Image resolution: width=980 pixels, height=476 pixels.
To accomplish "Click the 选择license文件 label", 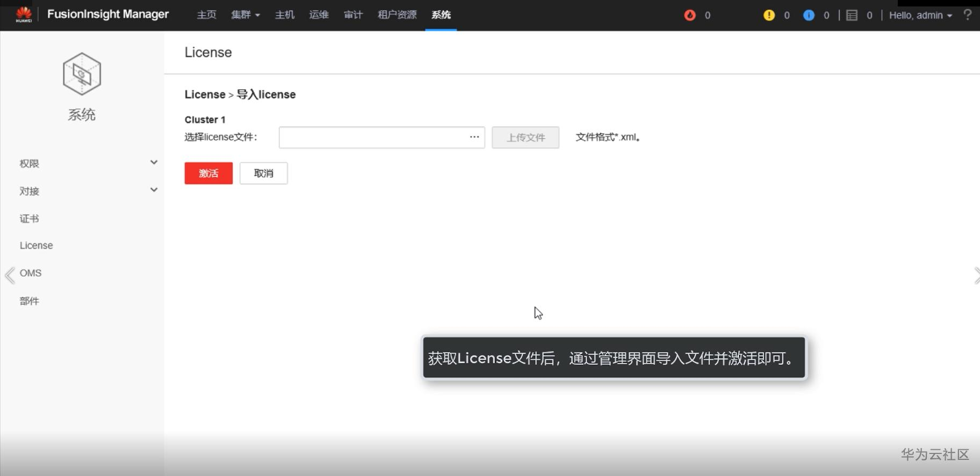I will (221, 137).
